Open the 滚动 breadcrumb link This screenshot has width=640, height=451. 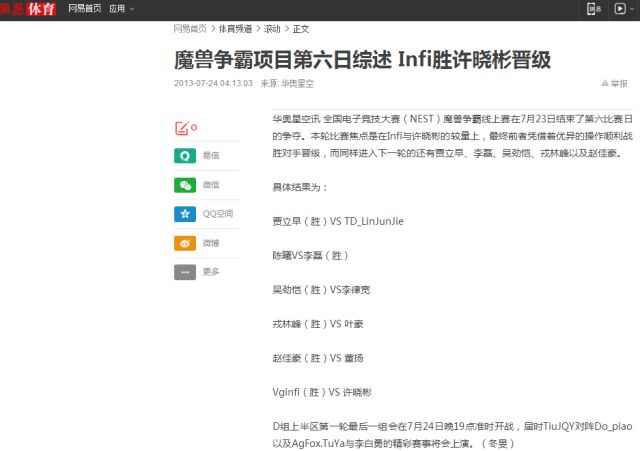[272, 29]
